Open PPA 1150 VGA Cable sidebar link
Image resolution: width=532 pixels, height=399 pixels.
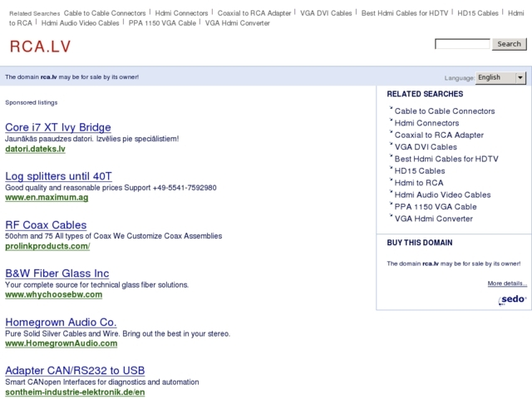click(x=436, y=207)
